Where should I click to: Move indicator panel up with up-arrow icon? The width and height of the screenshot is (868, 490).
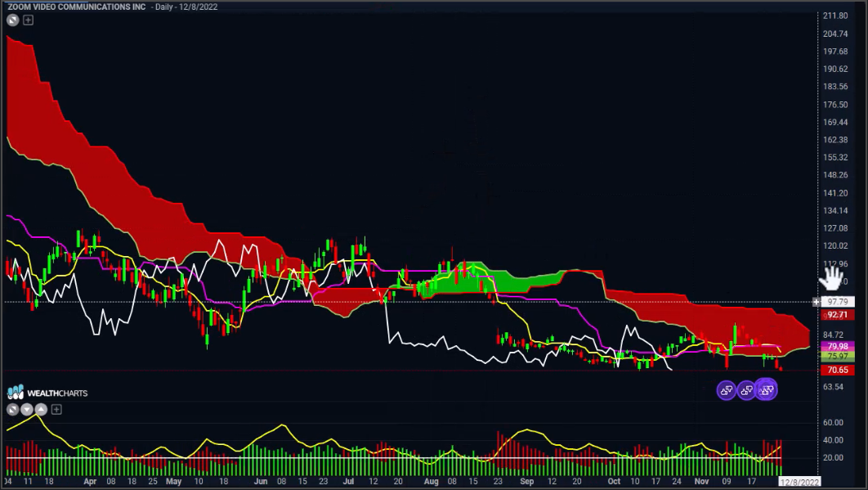coord(42,409)
